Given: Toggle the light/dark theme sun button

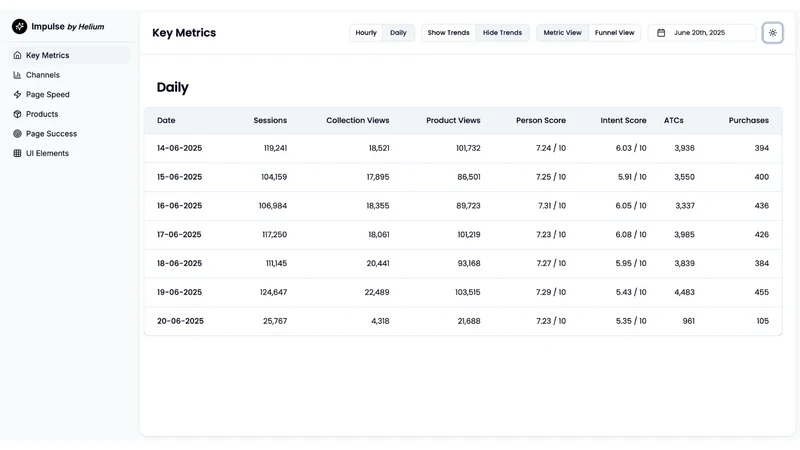Looking at the screenshot, I should (x=772, y=33).
